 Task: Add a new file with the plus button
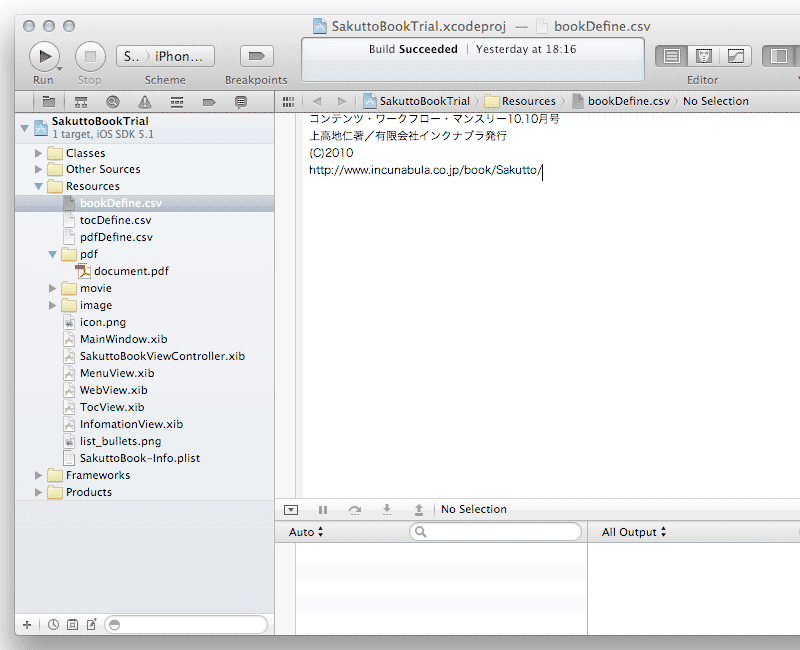point(28,624)
